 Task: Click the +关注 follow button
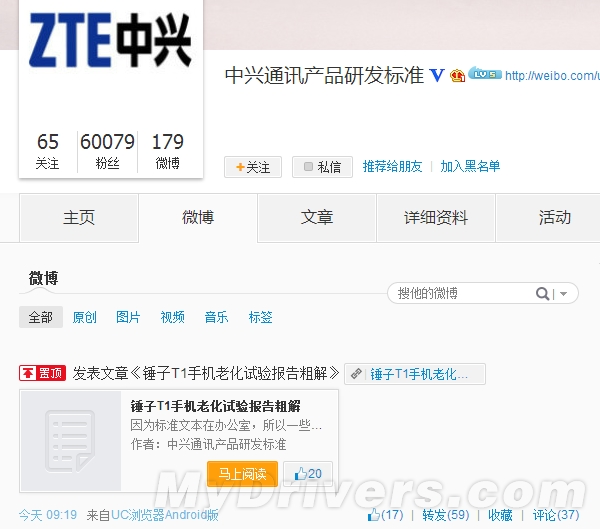coord(253,167)
